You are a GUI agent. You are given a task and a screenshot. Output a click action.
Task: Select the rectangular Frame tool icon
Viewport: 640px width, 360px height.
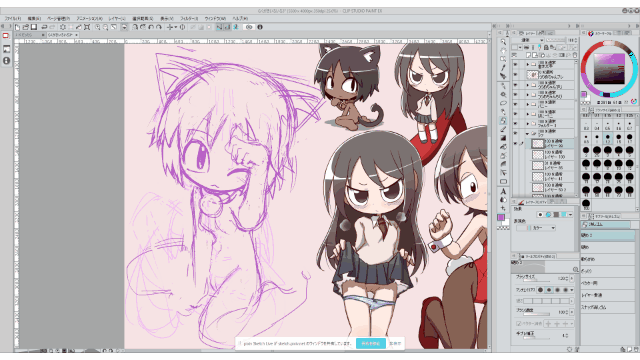[503, 182]
